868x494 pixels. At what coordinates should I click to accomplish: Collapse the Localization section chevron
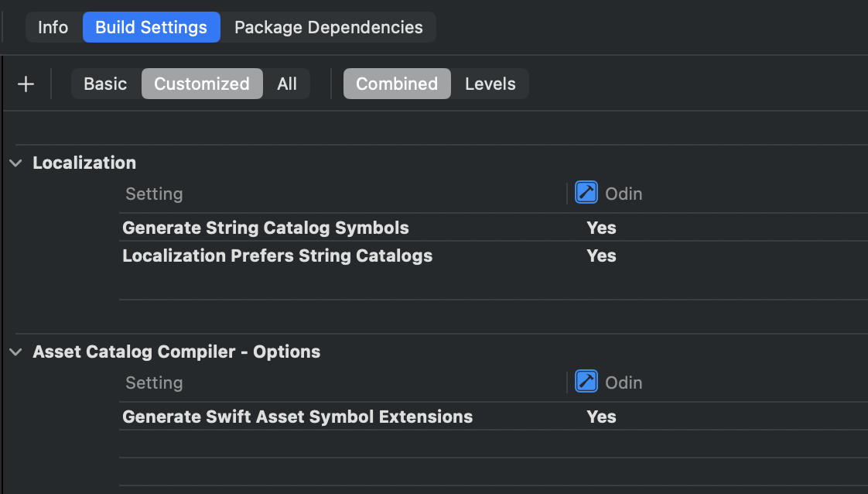(x=15, y=163)
